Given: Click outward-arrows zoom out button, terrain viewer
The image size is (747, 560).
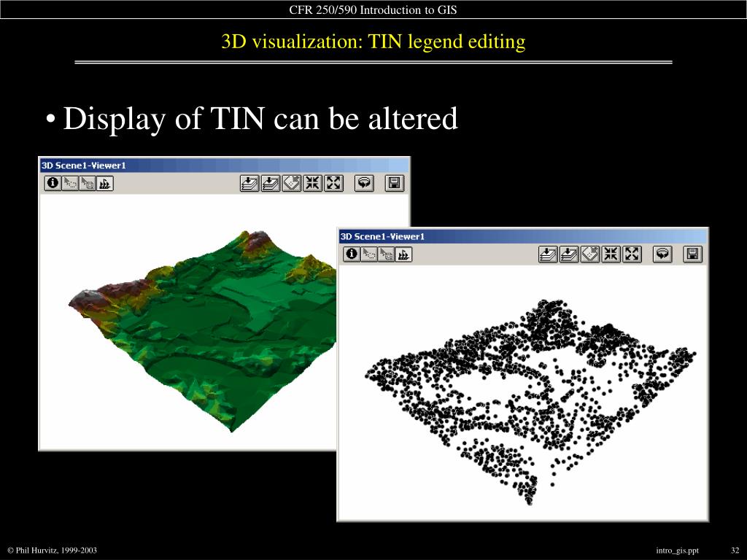Looking at the screenshot, I should coord(333,183).
